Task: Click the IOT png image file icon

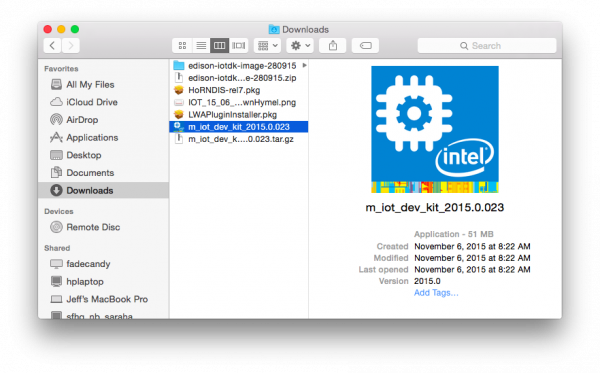Action: pos(179,102)
